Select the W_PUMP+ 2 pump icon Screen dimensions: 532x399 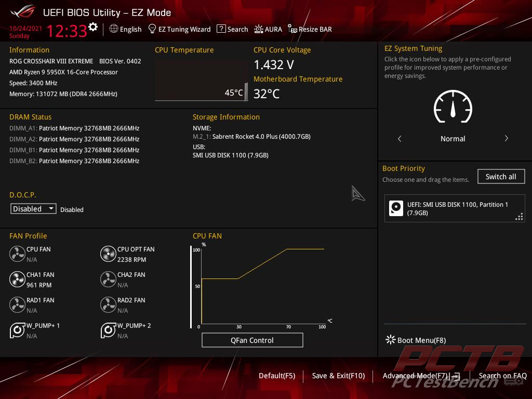click(x=108, y=330)
